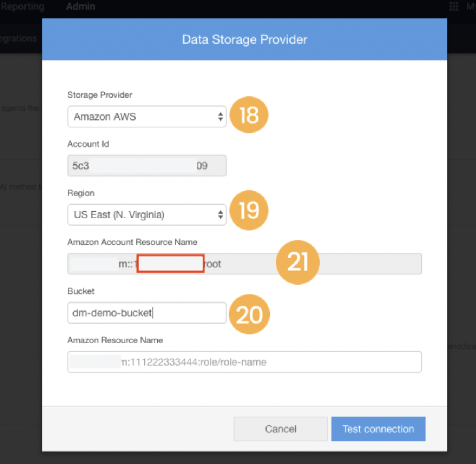Click the Bucket input field
476x464 pixels.
pyautogui.click(x=147, y=313)
